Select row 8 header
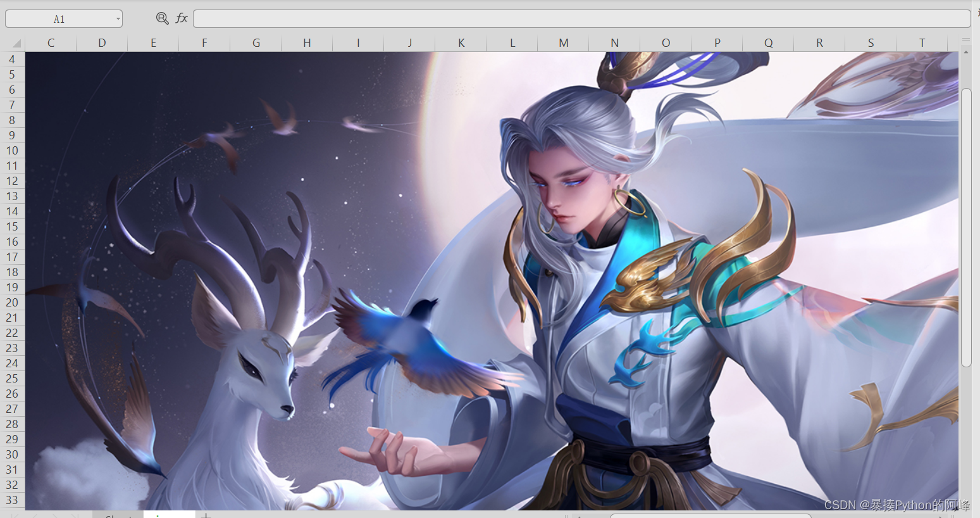 pos(12,120)
